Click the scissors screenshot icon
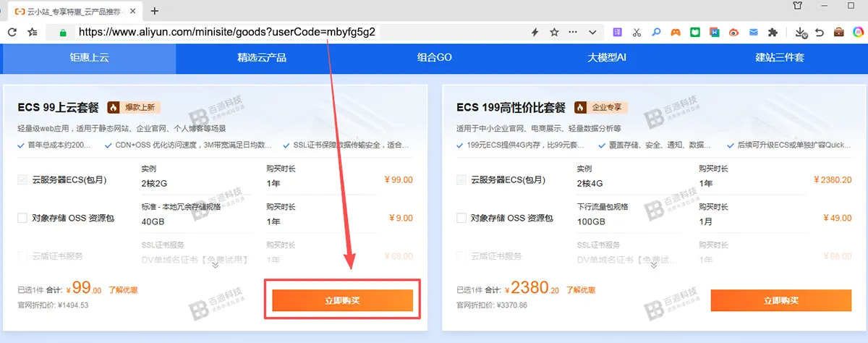Screen dimensions: 868x343 (637, 33)
